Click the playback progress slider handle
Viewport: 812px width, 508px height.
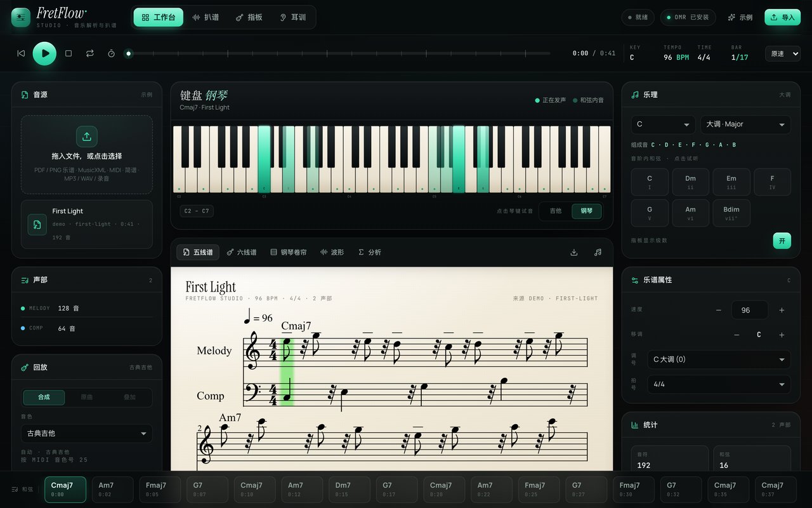coord(128,53)
